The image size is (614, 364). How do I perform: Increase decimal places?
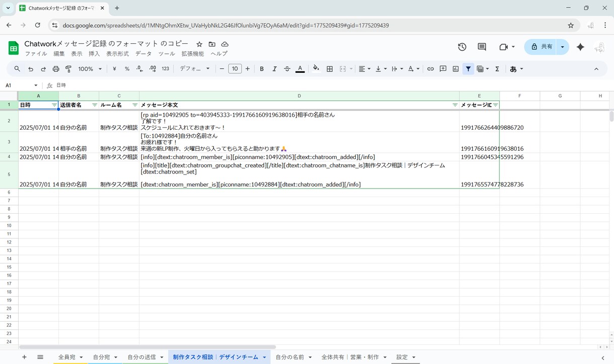click(152, 69)
